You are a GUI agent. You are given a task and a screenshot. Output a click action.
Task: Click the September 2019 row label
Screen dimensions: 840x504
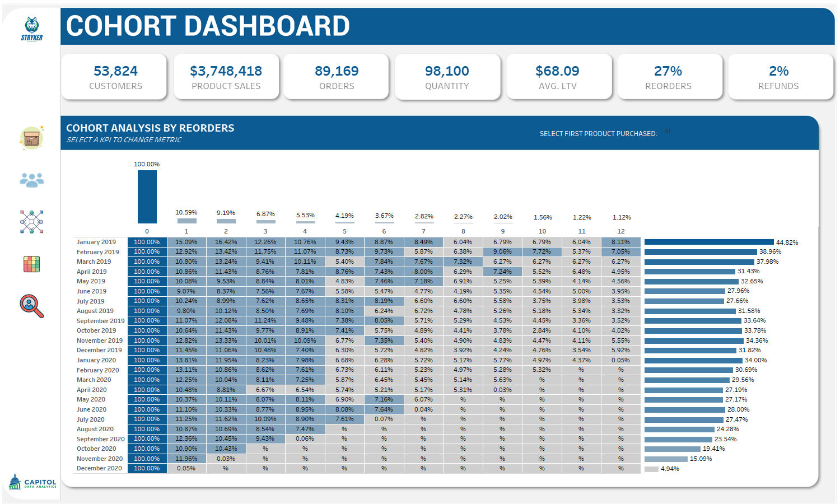click(x=101, y=321)
